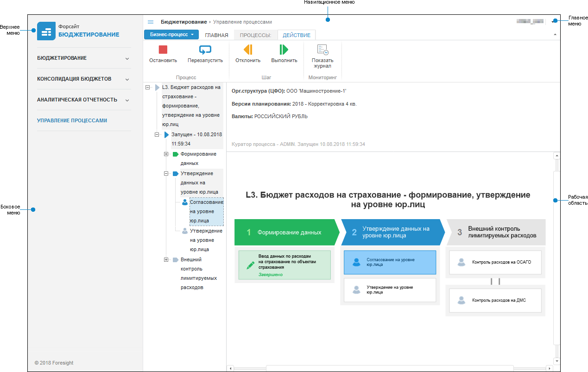Image resolution: width=588 pixels, height=372 pixels.
Task: Open УПРАВЛЕНИЕ ПРОЦЕССАМИ in sidebar
Action: point(72,120)
